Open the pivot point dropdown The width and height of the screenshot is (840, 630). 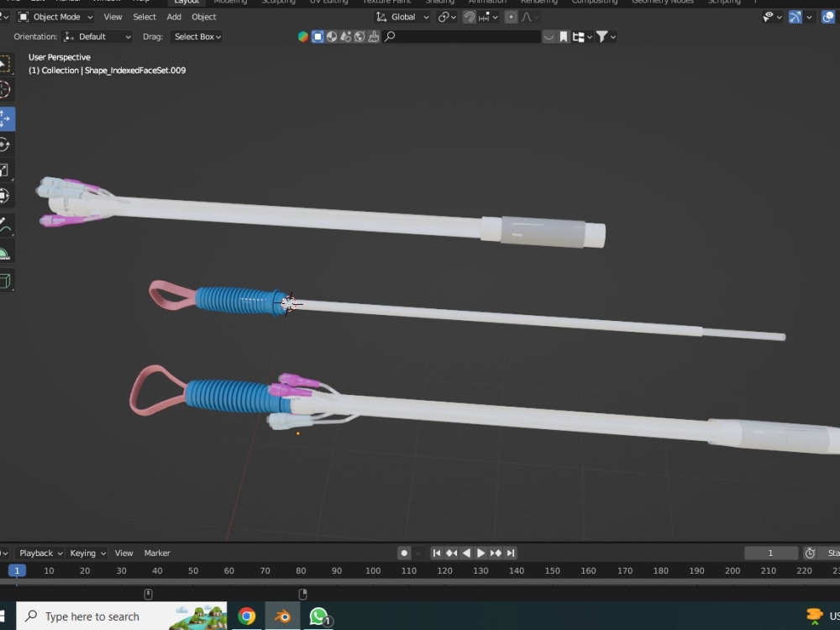447,17
